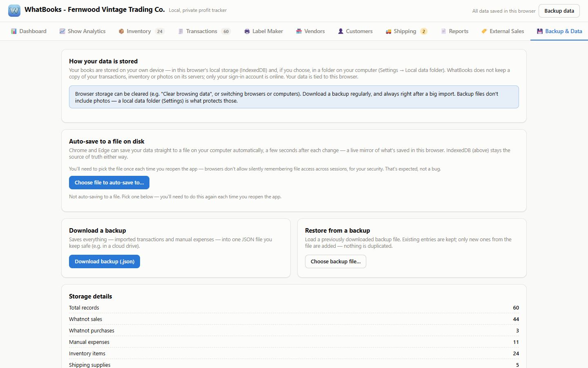Click the 'Inventory items' row label

click(x=87, y=353)
